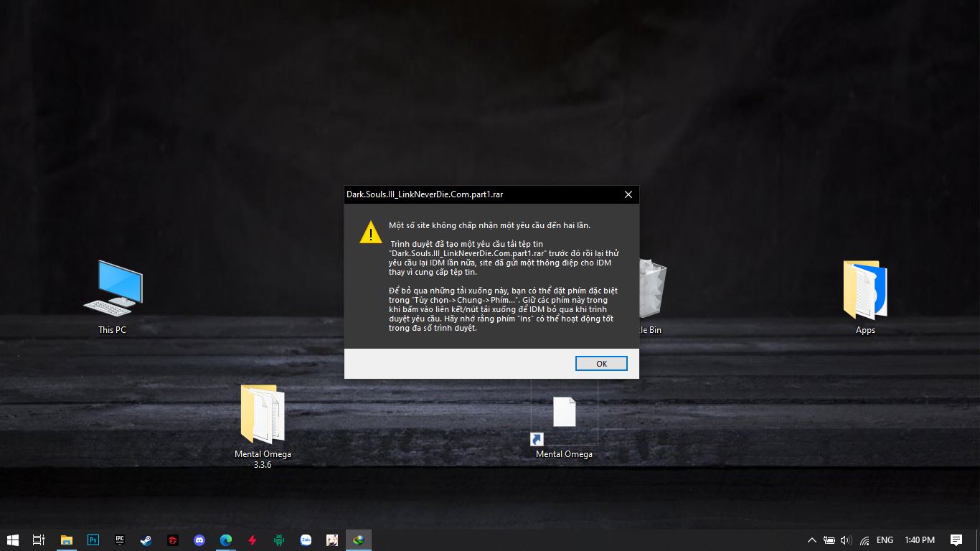Open Photoshop from the taskbar
980x551 pixels.
(x=93, y=540)
